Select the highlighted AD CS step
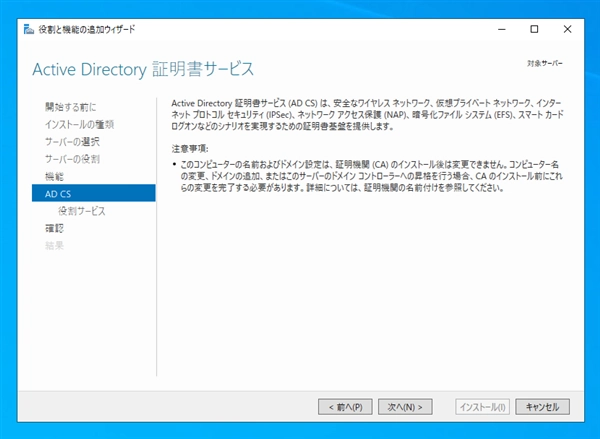This screenshot has height=439, width=600. [94, 193]
